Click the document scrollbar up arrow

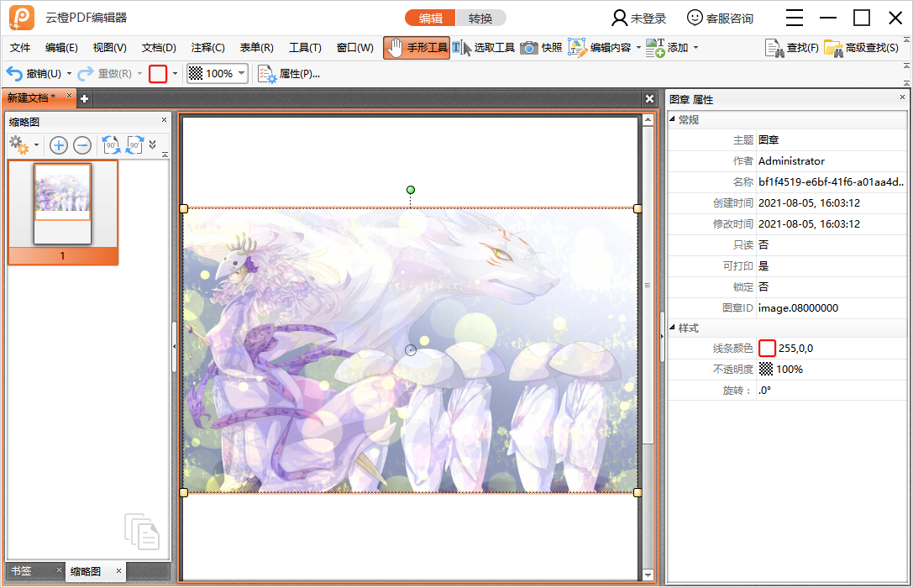coord(648,120)
